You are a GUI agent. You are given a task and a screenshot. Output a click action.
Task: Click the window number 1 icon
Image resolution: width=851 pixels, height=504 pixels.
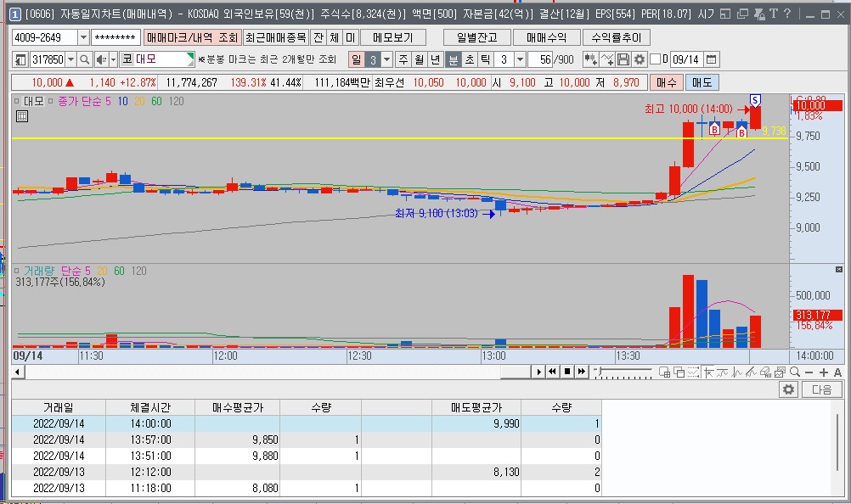(x=16, y=14)
